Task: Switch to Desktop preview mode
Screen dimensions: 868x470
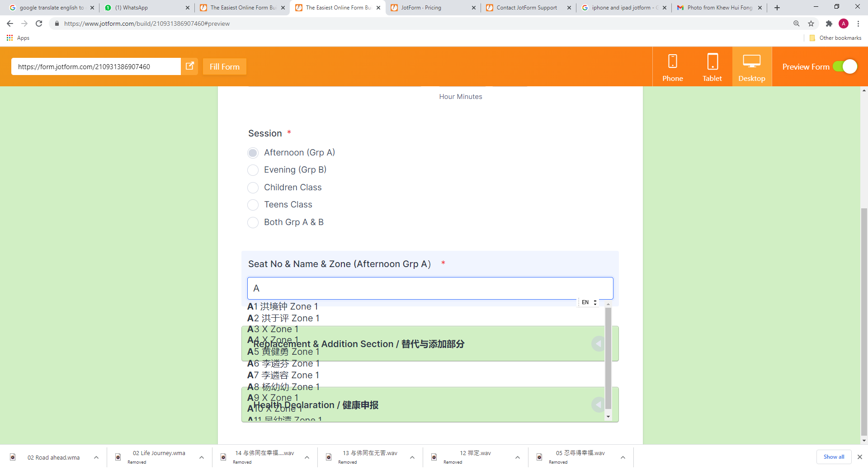Action: (x=752, y=66)
